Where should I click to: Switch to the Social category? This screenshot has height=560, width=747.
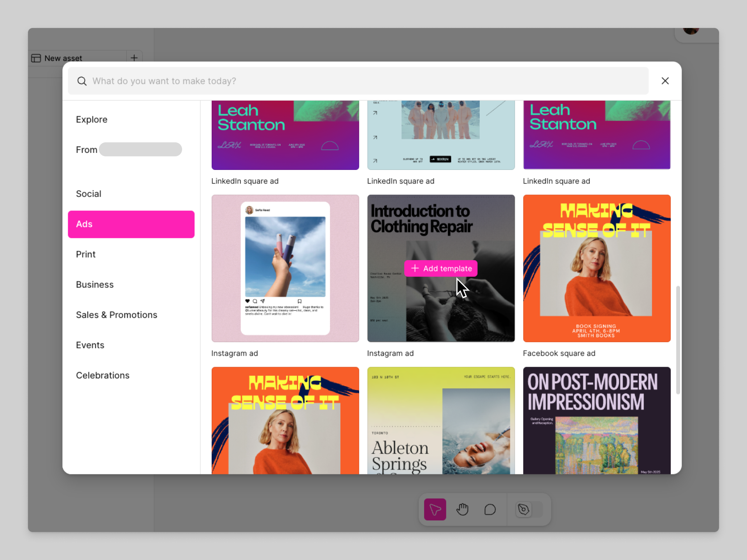click(131, 194)
